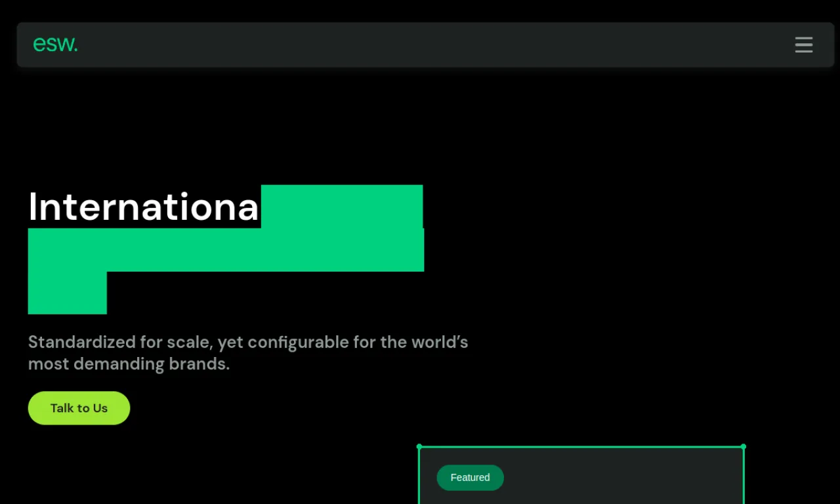Image resolution: width=840 pixels, height=504 pixels.
Task: Click the Talk to Us button
Action: click(x=79, y=408)
